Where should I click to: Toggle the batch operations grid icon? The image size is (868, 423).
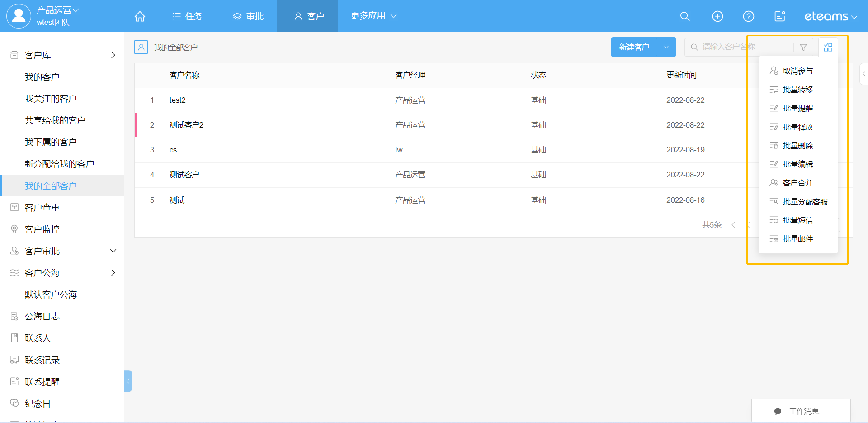[828, 48]
